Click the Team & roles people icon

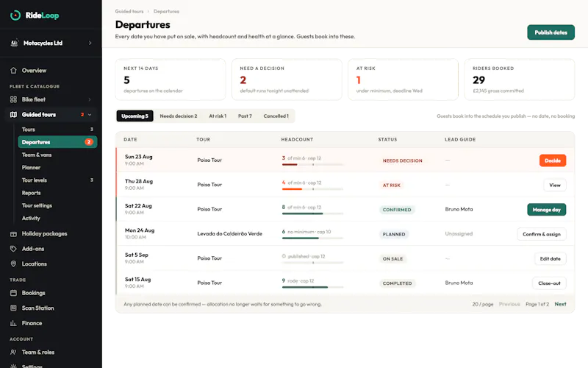pos(13,353)
